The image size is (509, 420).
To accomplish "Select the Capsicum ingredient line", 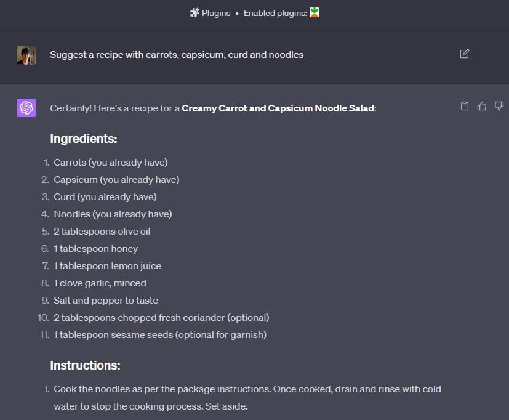I will click(x=116, y=179).
